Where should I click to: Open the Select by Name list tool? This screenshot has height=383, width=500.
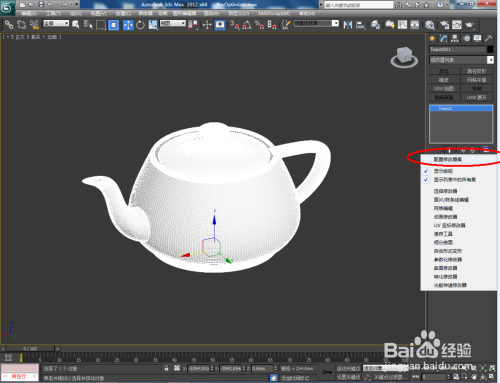88,24
